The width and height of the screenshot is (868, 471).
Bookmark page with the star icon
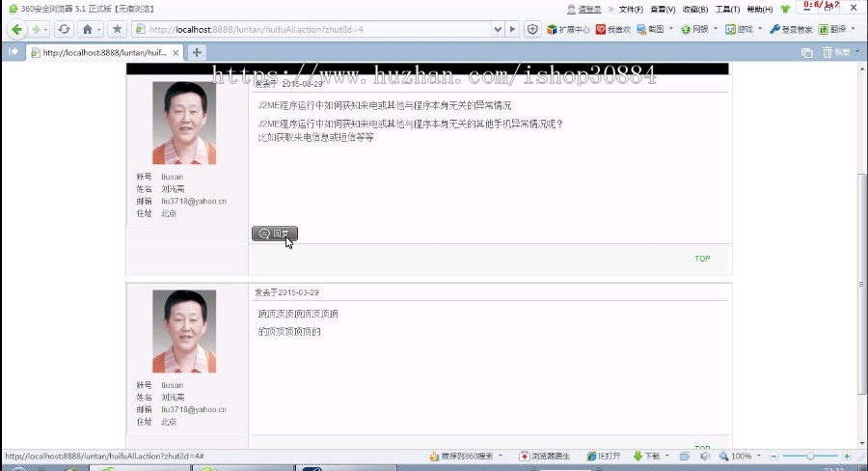pos(117,29)
